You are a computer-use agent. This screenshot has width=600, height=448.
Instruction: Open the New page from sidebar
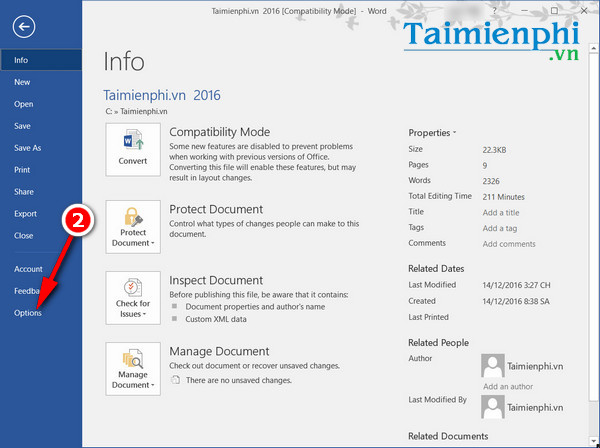pos(41,82)
